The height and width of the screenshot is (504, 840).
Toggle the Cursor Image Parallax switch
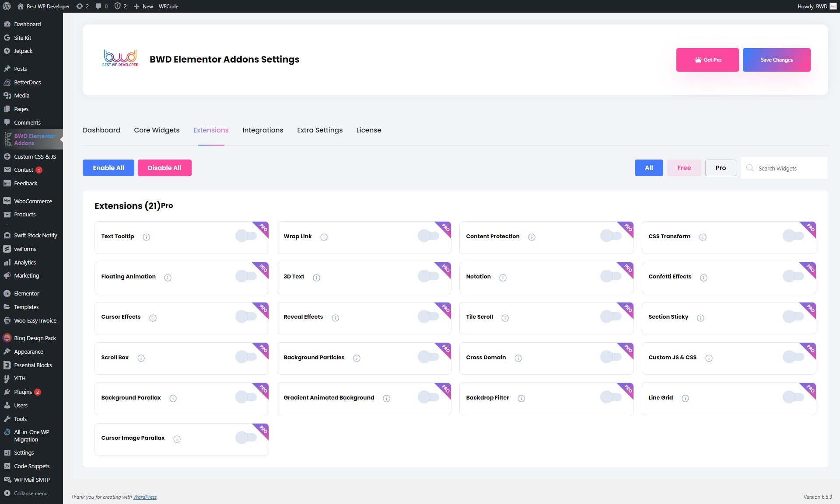[246, 437]
